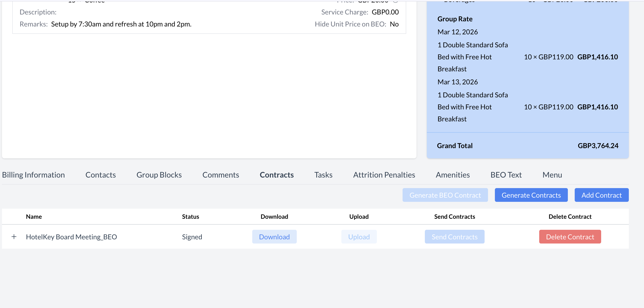The width and height of the screenshot is (644, 308).
Task: Open the Menu tab
Action: click(552, 175)
